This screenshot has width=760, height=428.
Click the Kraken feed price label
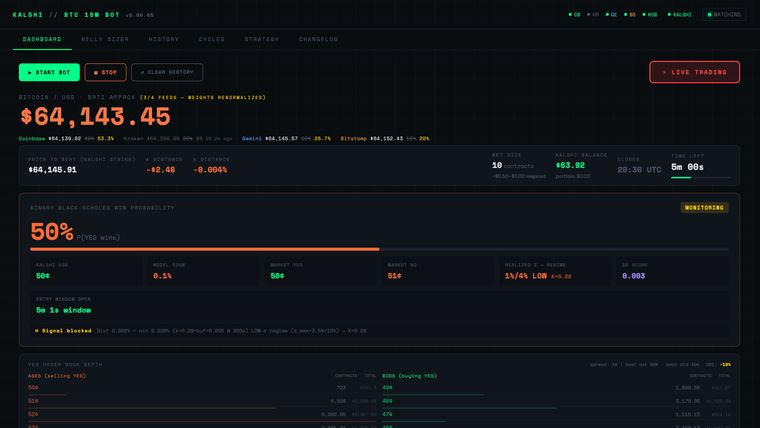tap(178, 139)
